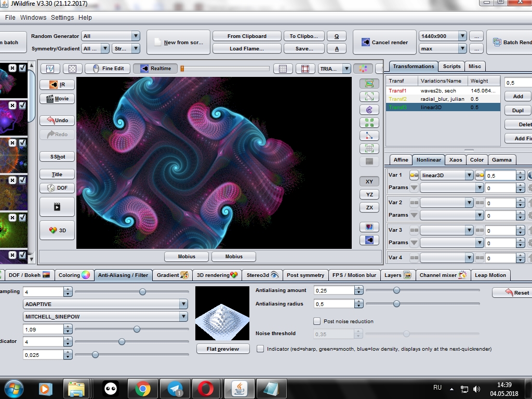Viewport: 532px width, 399px height.
Task: Open Opera browser from the taskbar
Action: (x=206, y=389)
